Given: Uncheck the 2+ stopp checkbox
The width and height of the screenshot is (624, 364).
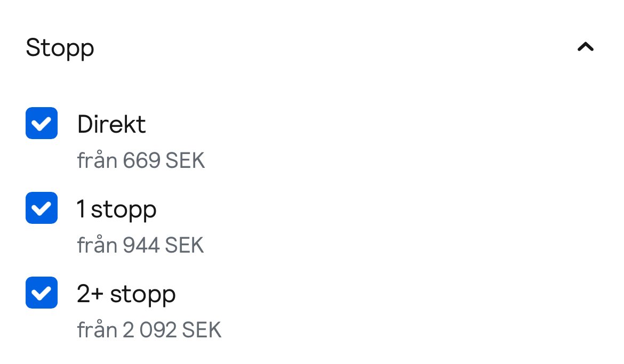Looking at the screenshot, I should click(42, 293).
